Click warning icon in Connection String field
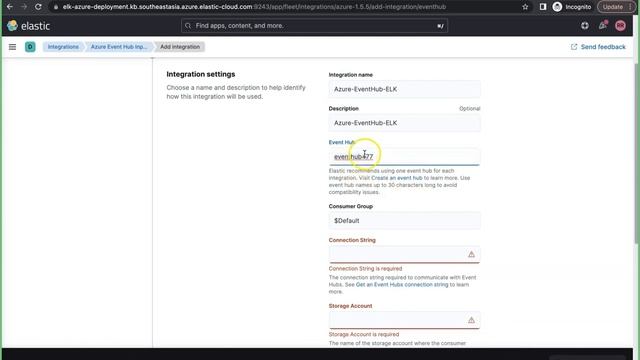This screenshot has height=360, width=640. pos(471,254)
